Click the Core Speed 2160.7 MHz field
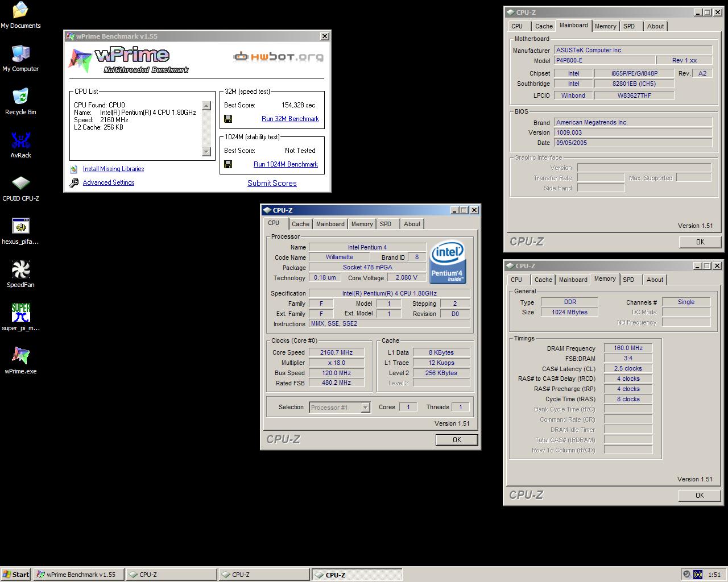Viewport: 728px width, 582px height. click(x=337, y=352)
